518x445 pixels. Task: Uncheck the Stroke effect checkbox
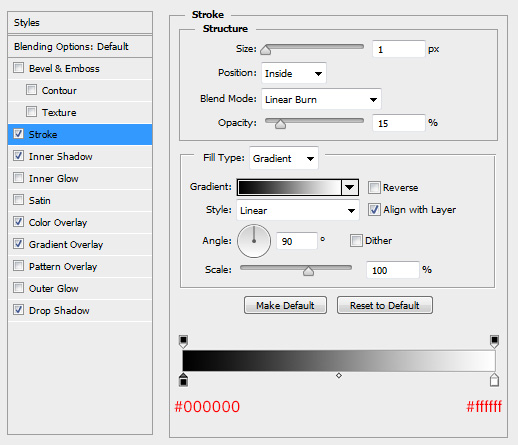(x=18, y=134)
